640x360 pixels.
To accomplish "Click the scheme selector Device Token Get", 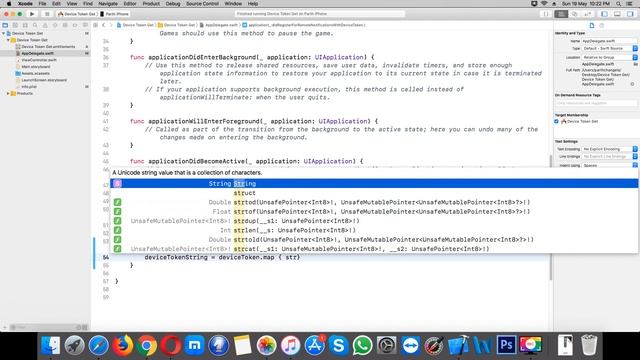I will [77, 14].
